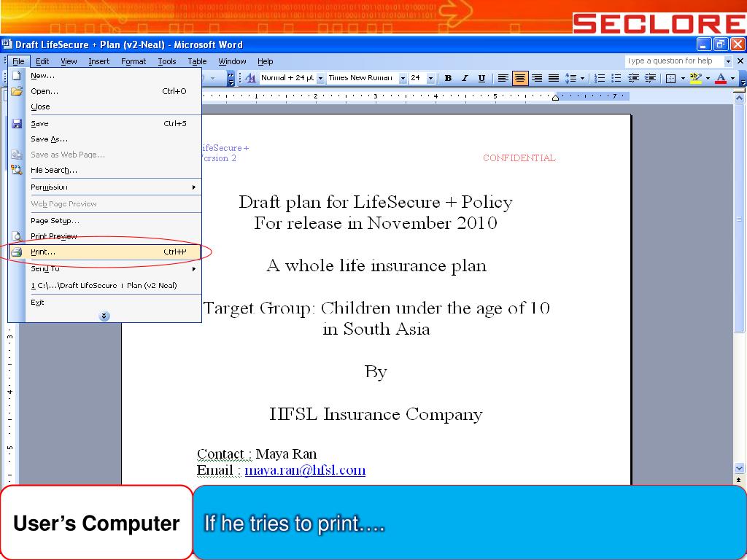Click the vertical scrollbar up arrow
The height and width of the screenshot is (560, 747).
pyautogui.click(x=740, y=98)
